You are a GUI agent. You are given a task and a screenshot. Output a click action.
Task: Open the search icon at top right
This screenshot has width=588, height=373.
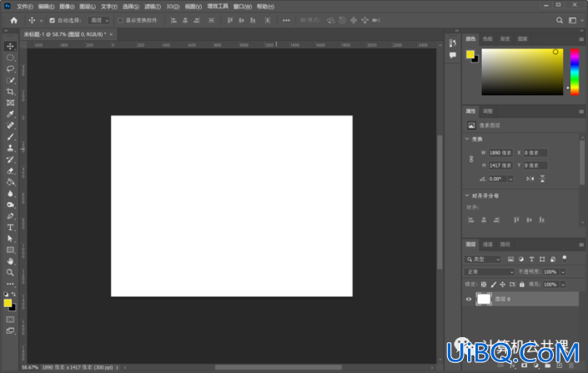[559, 20]
